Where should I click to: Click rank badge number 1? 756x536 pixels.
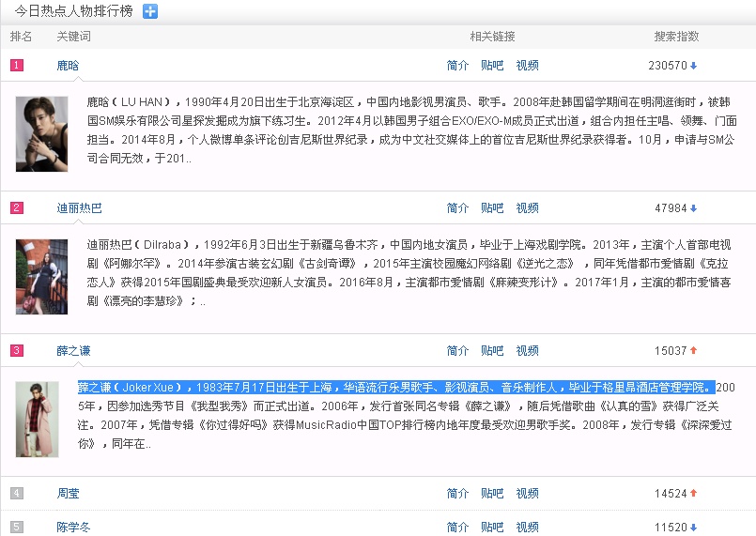pos(17,65)
